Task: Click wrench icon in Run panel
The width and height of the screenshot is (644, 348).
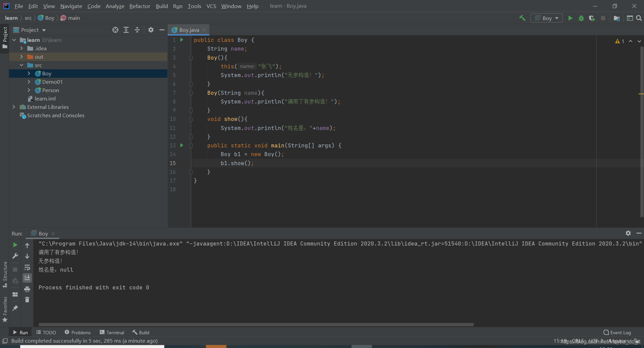Action: (15, 256)
